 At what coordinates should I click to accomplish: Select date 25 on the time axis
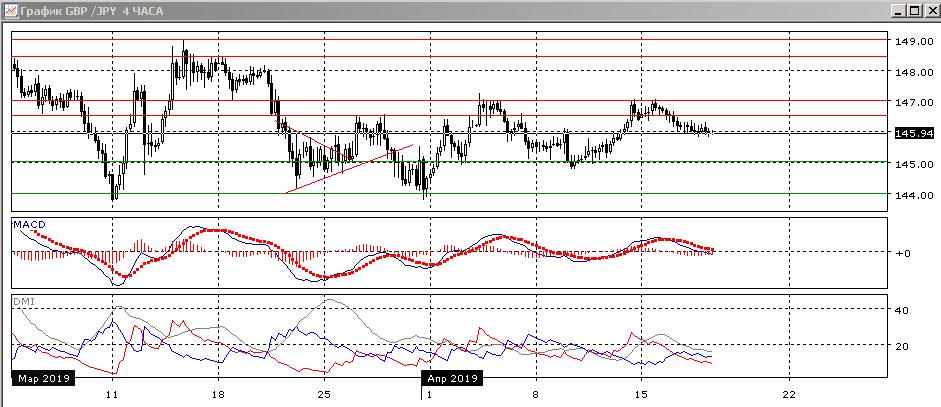point(323,394)
